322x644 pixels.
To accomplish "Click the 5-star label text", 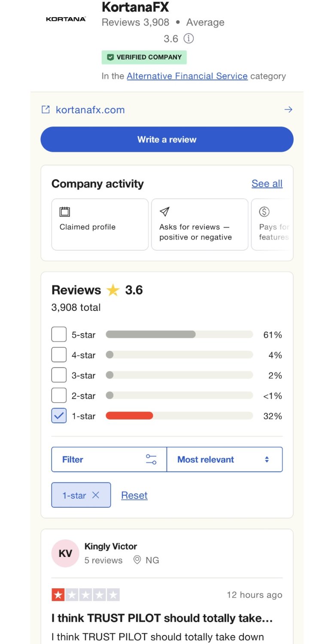I will click(x=83, y=335).
